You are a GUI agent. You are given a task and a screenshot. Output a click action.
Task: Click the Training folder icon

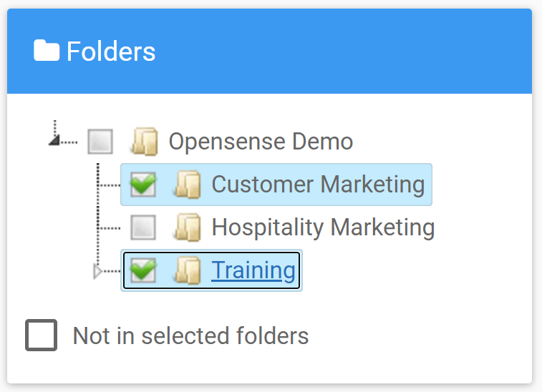point(188,270)
